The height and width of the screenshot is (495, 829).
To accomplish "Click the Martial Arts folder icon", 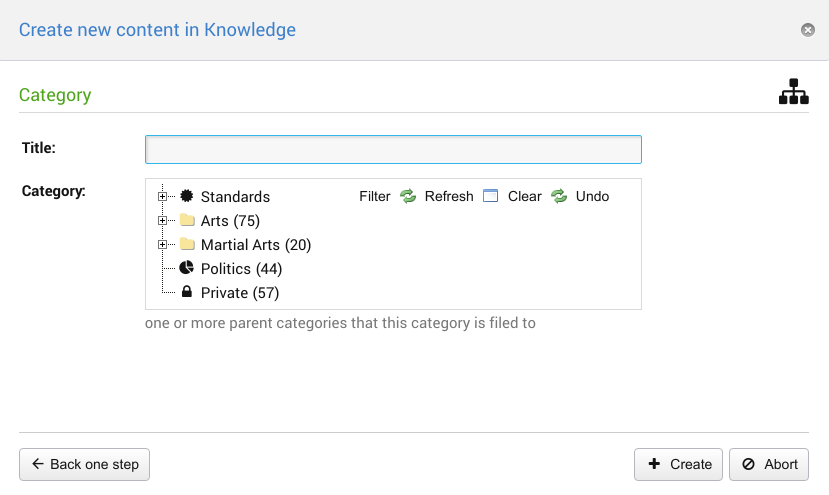I will click(187, 244).
